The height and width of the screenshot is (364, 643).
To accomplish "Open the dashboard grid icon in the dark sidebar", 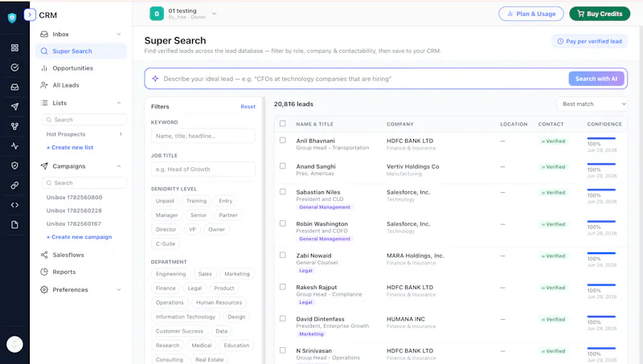I will 14,47.
